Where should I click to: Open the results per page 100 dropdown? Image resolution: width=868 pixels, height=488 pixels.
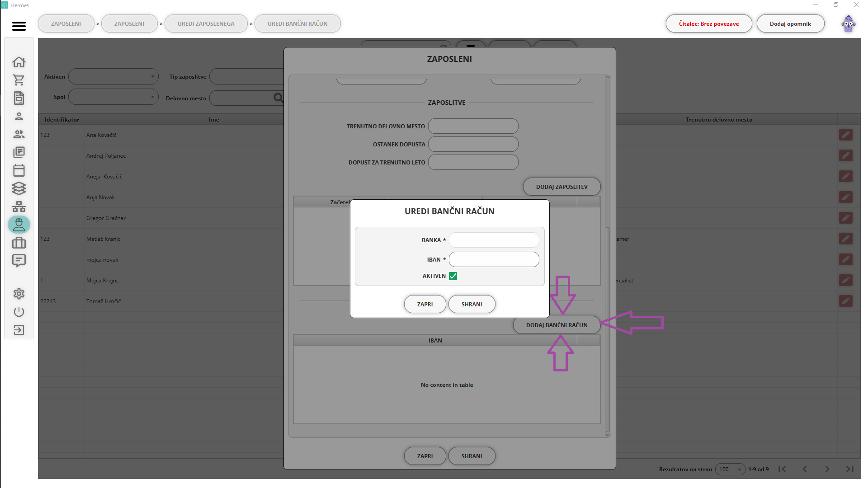pyautogui.click(x=730, y=469)
